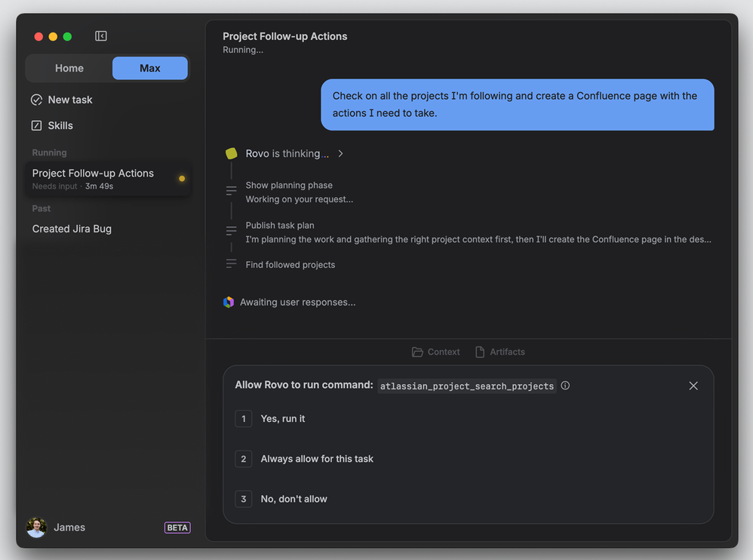This screenshot has width=753, height=560.
Task: Click the red close window button
Action: click(39, 36)
